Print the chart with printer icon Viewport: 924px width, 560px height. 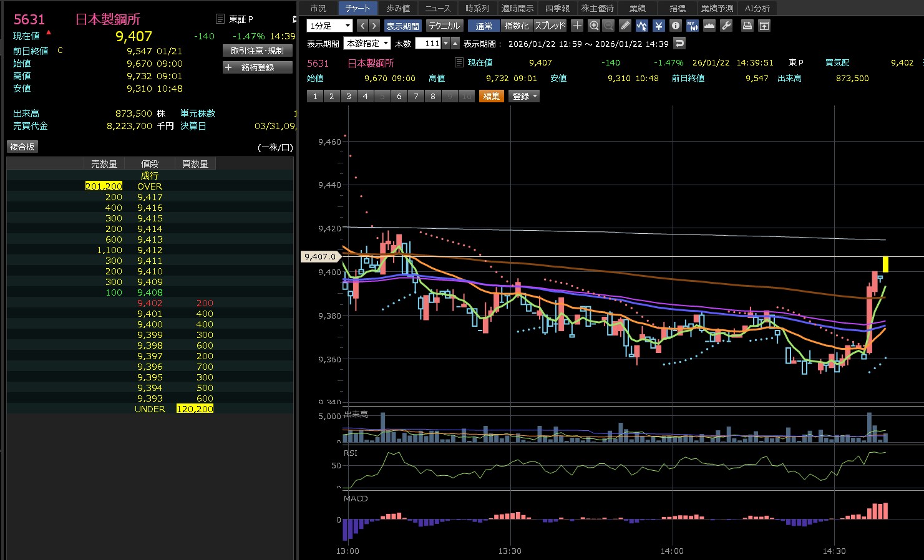747,26
